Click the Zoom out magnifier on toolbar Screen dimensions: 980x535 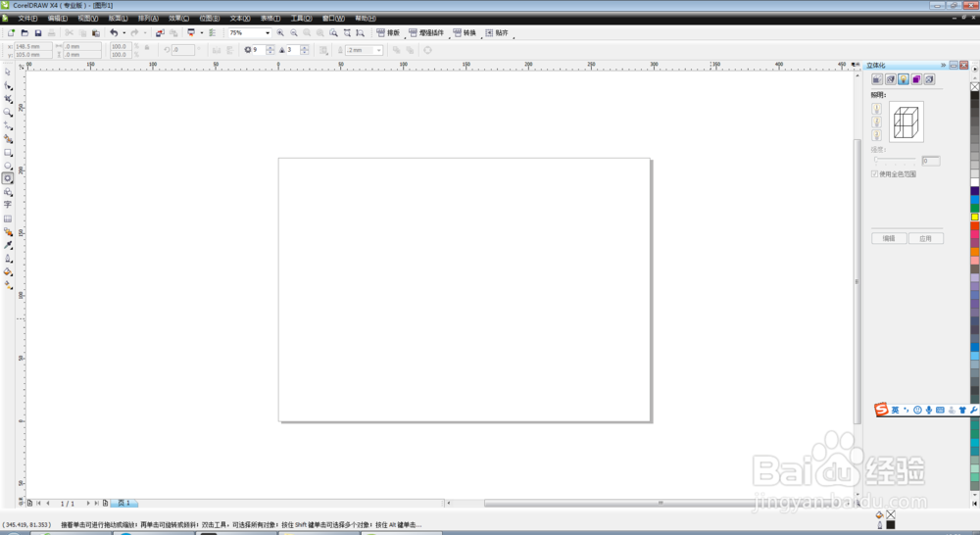(x=294, y=32)
